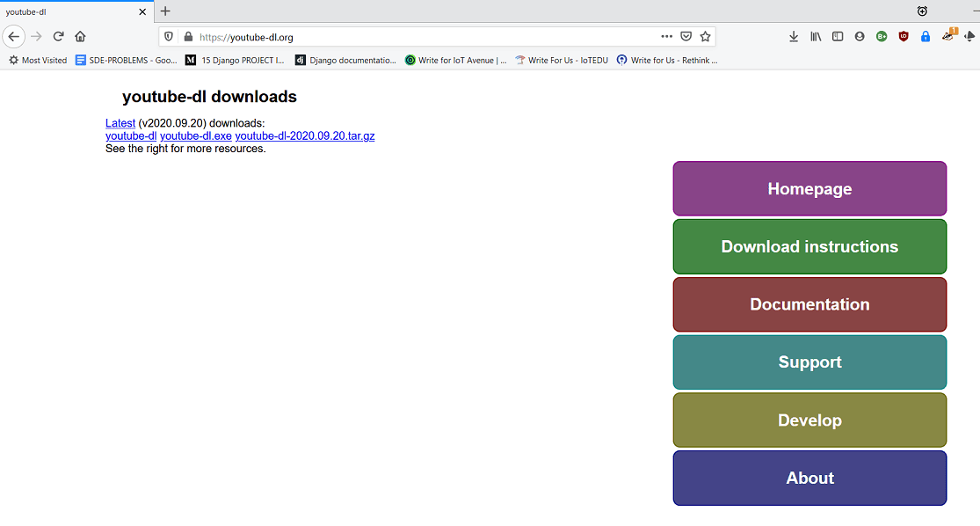Go back with the back arrow button
This screenshot has height=526, width=980.
pyautogui.click(x=14, y=36)
